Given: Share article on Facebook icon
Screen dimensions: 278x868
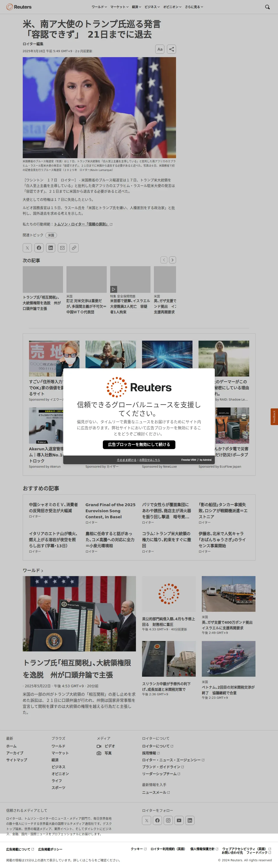Looking at the screenshot, I should point(39,248).
